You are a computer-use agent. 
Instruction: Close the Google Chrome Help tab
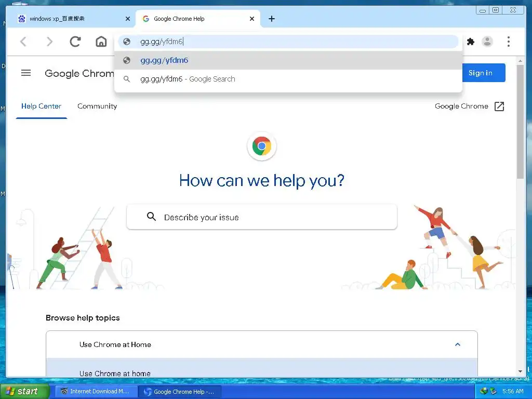(x=252, y=19)
